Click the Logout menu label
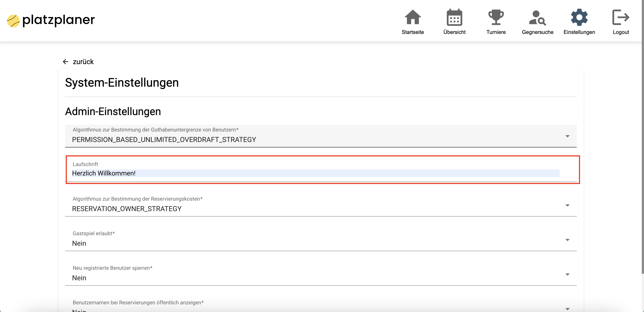This screenshot has height=312, width=644. tap(621, 32)
